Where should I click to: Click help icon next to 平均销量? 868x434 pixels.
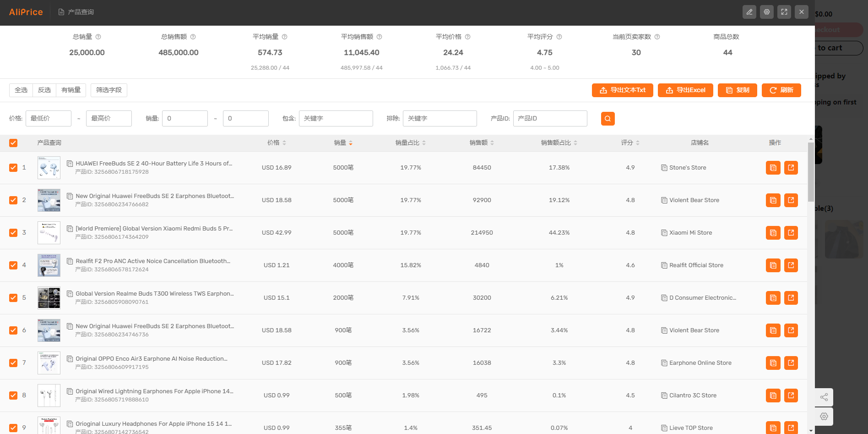point(284,37)
